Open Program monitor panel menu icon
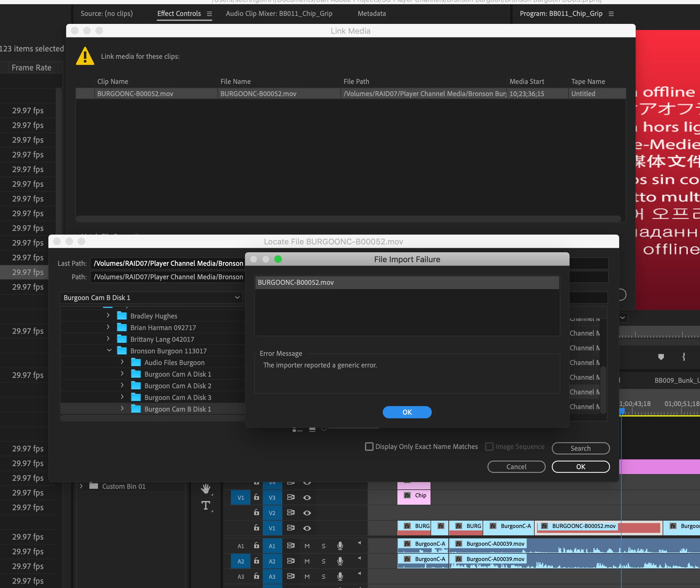Viewport: 700px width, 588px height. pyautogui.click(x=611, y=14)
